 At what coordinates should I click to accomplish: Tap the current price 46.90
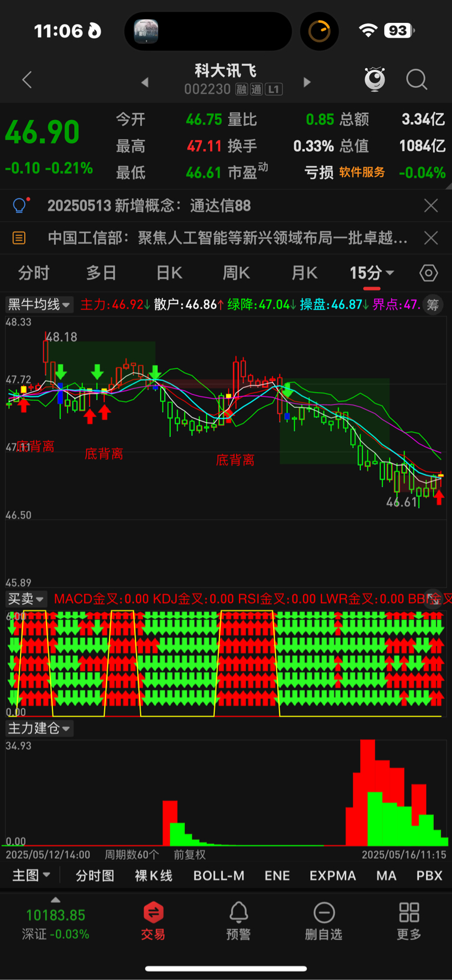[42, 132]
